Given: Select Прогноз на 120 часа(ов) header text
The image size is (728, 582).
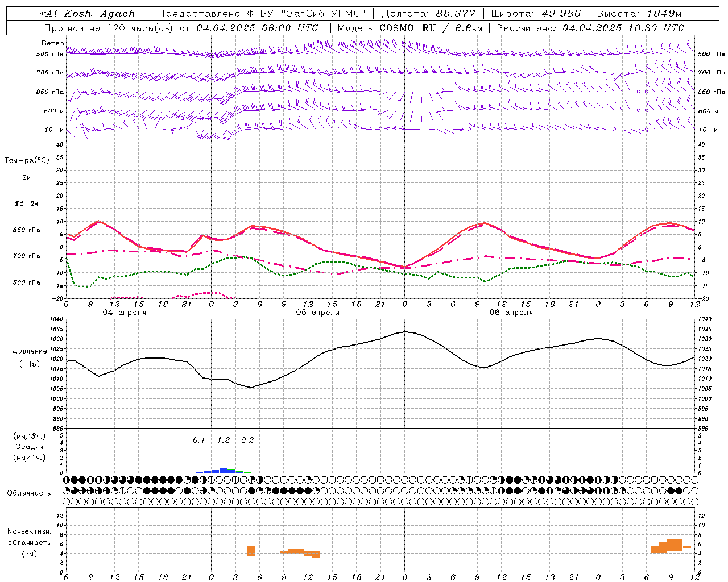Looking at the screenshot, I should pyautogui.click(x=109, y=28).
